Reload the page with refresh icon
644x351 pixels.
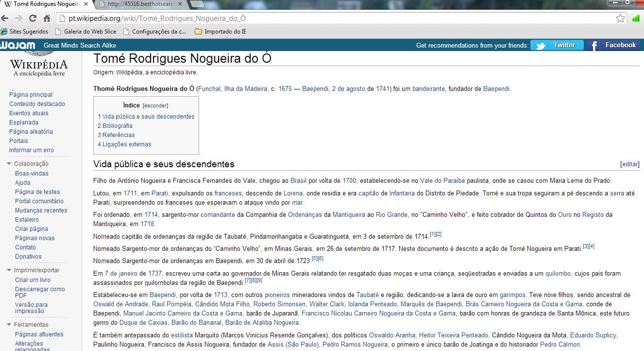(33, 18)
